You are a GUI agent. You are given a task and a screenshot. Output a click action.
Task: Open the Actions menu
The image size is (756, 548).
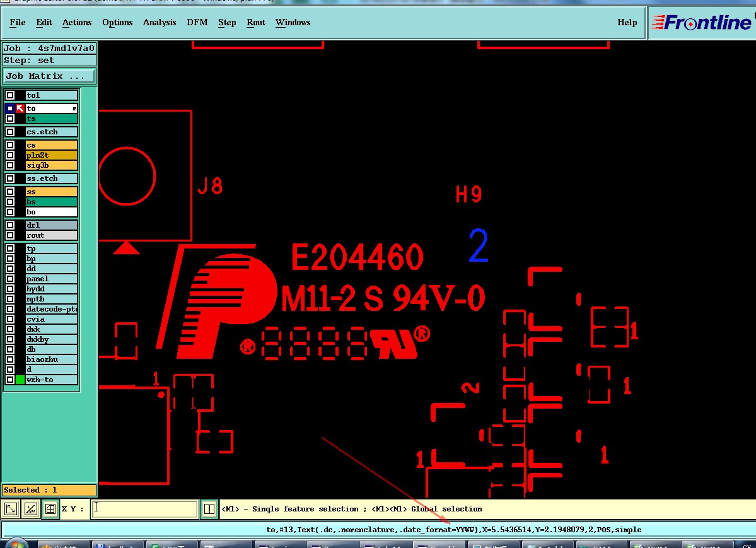(77, 22)
